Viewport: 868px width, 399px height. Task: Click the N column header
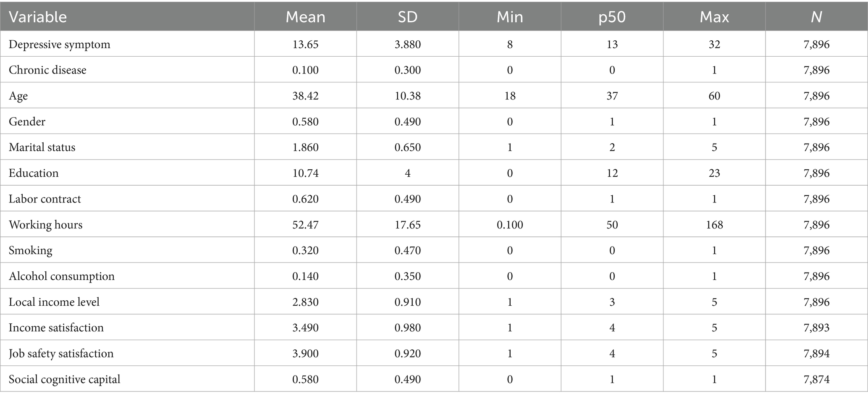tap(816, 17)
